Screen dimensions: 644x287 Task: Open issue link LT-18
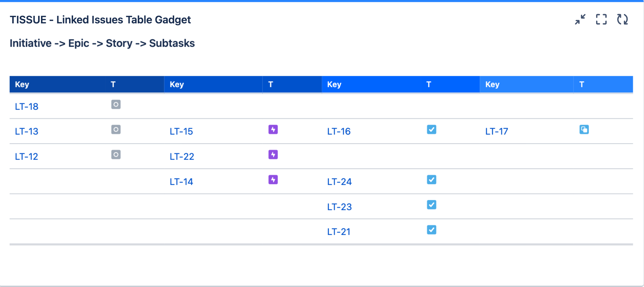pyautogui.click(x=27, y=106)
